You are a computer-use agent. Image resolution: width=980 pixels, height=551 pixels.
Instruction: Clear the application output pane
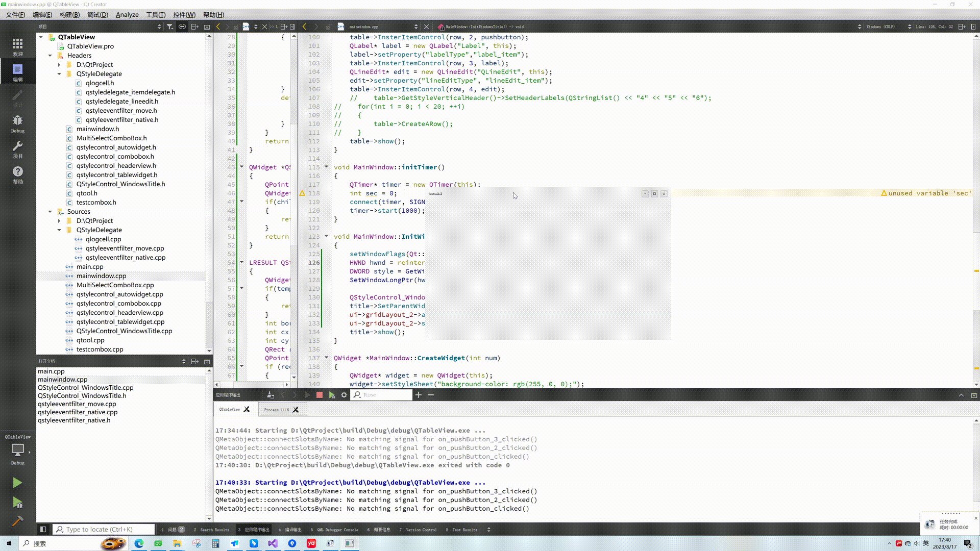point(271,395)
